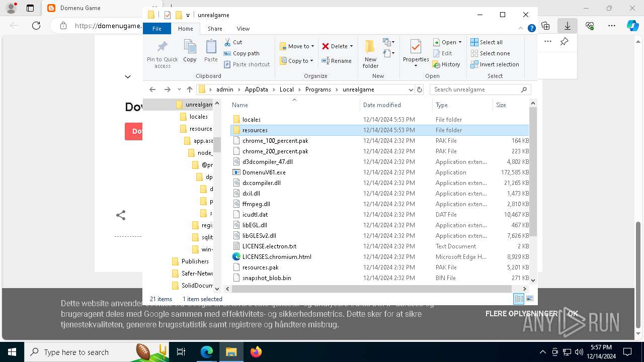
Task: Open Quick Access Toolbar customize dropdown
Action: coord(188,15)
